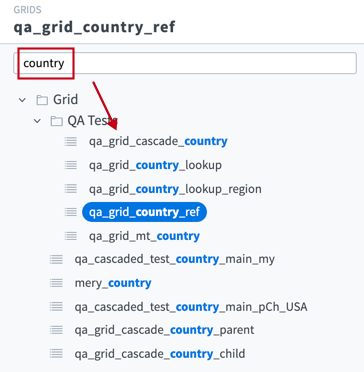Collapse the QA Tests folder chevron
364x372 pixels.
click(x=37, y=121)
